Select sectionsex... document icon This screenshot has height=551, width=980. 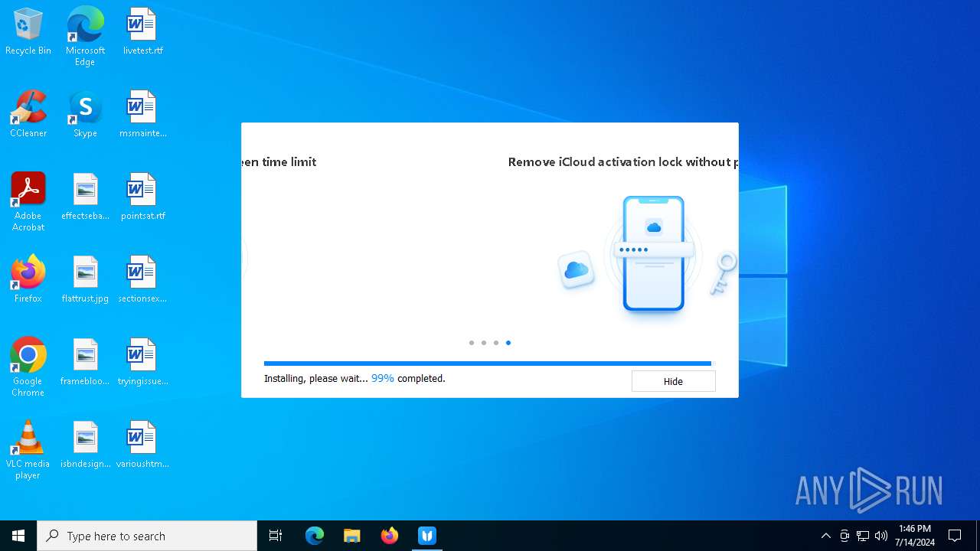coord(142,280)
